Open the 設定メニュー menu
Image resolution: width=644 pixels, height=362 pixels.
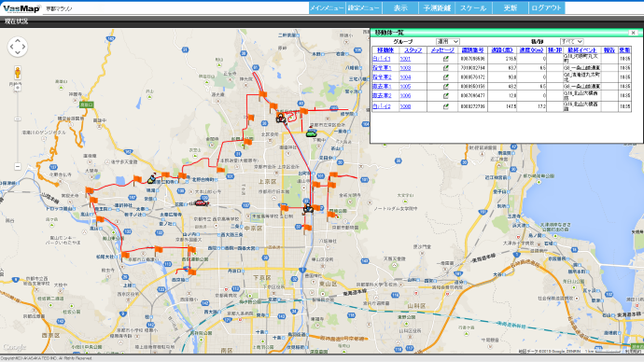363,7
